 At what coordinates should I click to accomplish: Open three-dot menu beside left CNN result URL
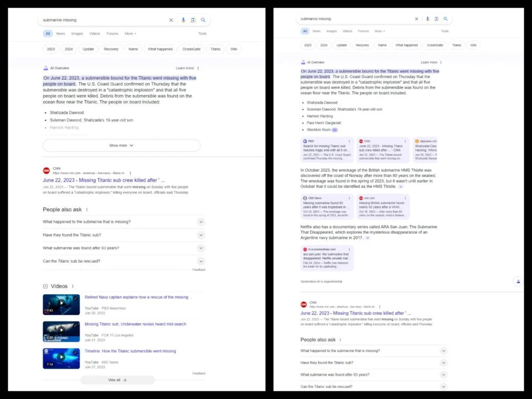click(130, 173)
